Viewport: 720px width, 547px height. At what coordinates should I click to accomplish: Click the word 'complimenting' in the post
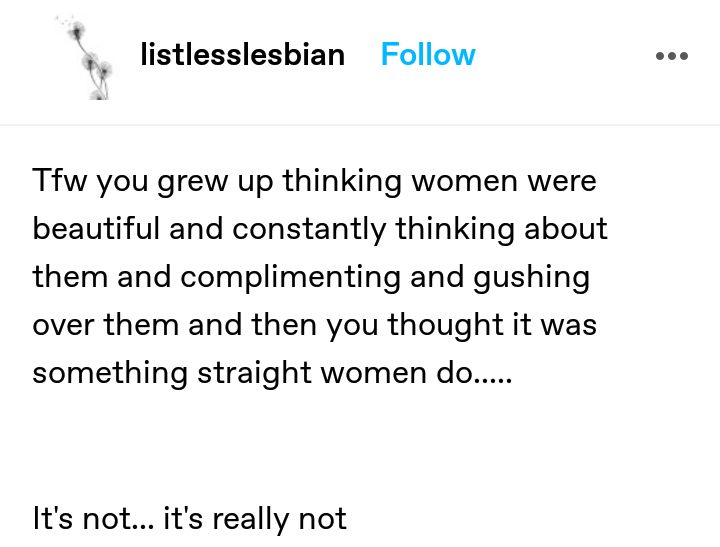click(x=290, y=278)
